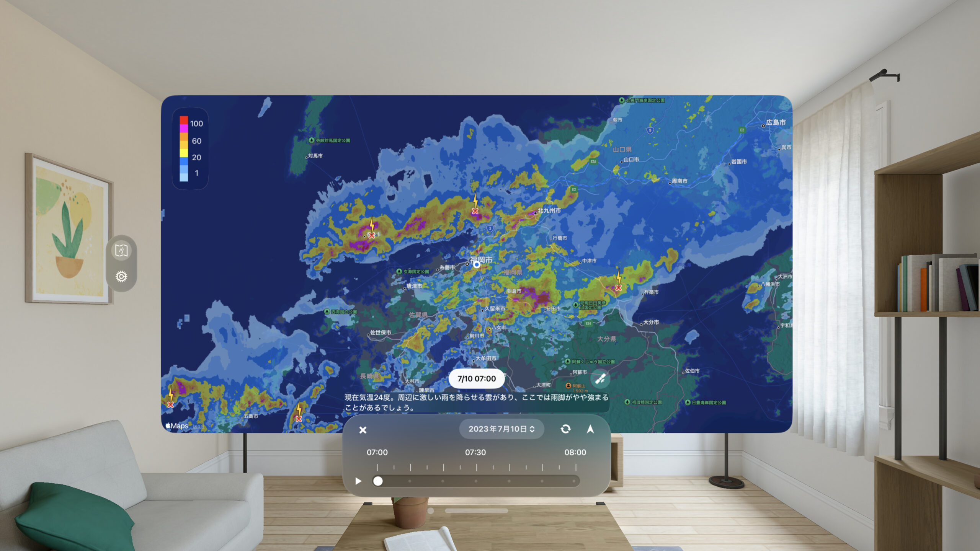
Task: Click the precipitation scale legend value 100
Action: coord(196,123)
